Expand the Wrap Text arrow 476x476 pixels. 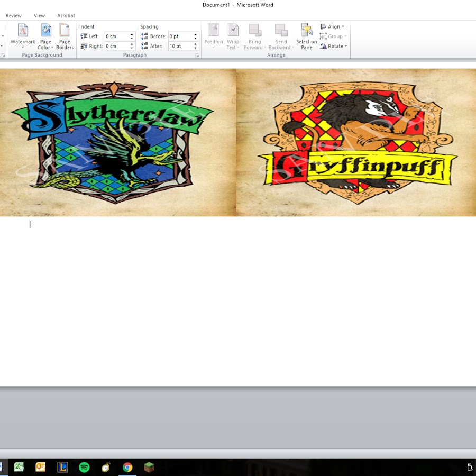(238, 48)
